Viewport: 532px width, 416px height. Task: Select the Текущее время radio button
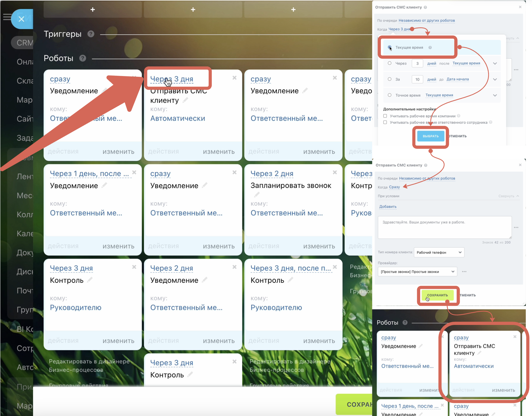tap(390, 47)
